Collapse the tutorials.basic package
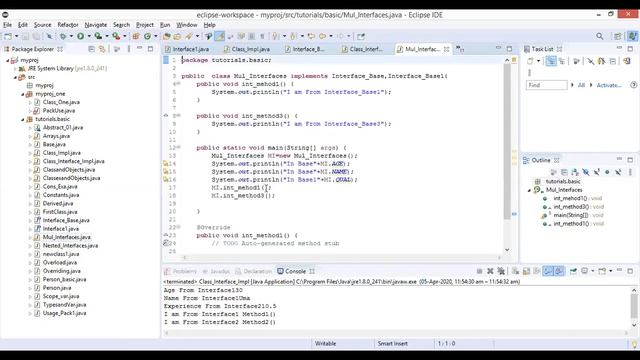640x360 pixels. (x=23, y=119)
